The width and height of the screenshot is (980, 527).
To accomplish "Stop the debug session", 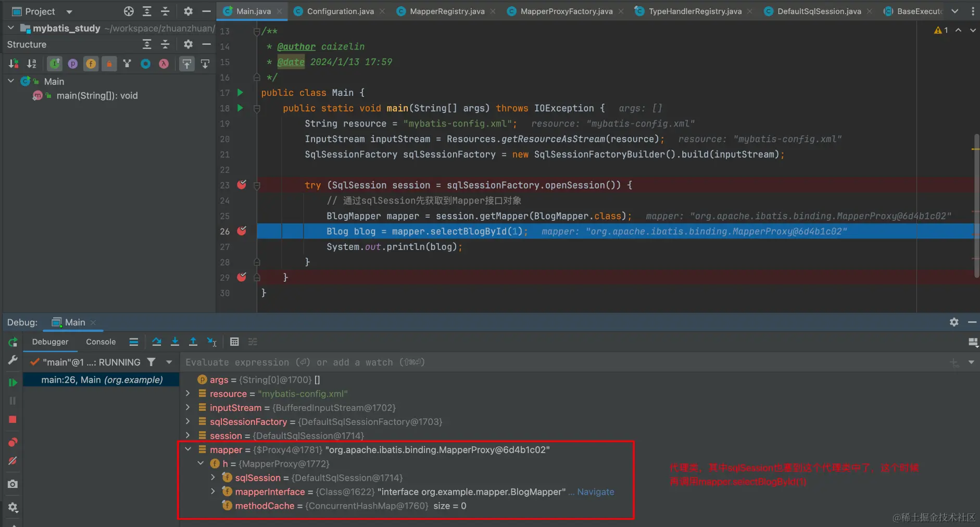I will pyautogui.click(x=13, y=420).
